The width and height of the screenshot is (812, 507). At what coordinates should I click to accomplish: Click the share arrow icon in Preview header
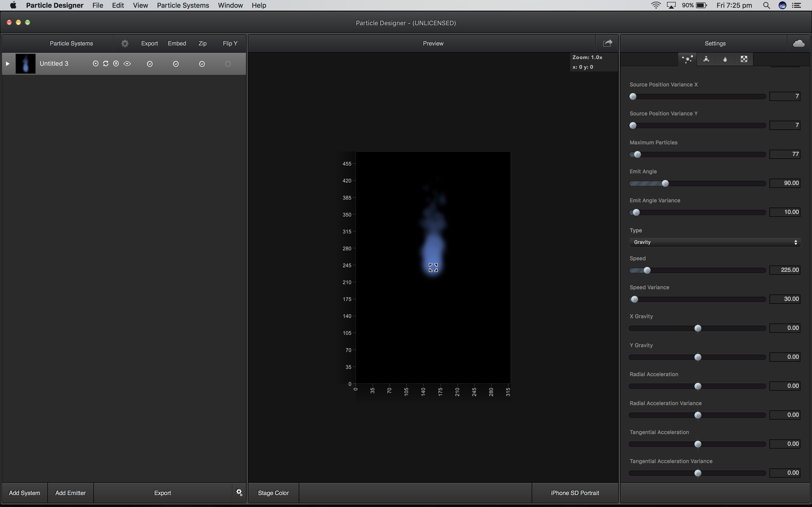[x=607, y=43]
